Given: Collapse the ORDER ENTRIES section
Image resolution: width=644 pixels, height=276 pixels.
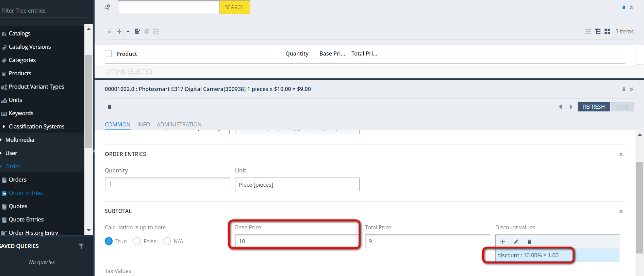Looking at the screenshot, I should [621, 154].
